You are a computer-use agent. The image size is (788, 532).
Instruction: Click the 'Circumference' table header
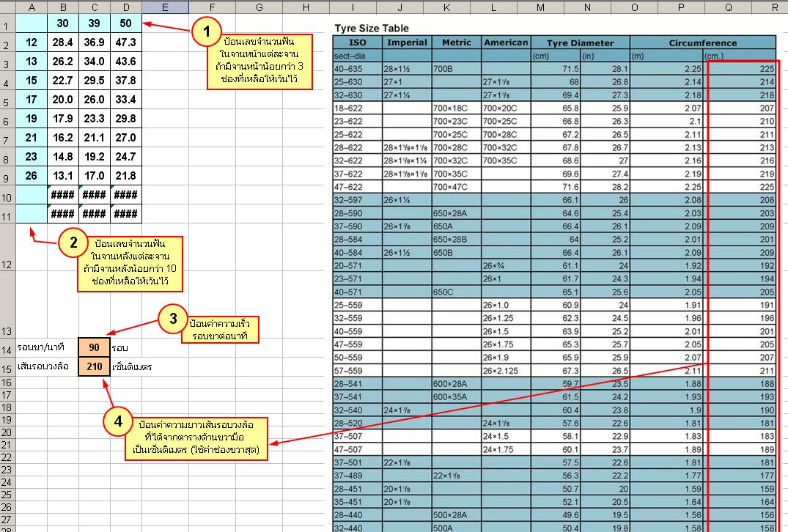702,43
